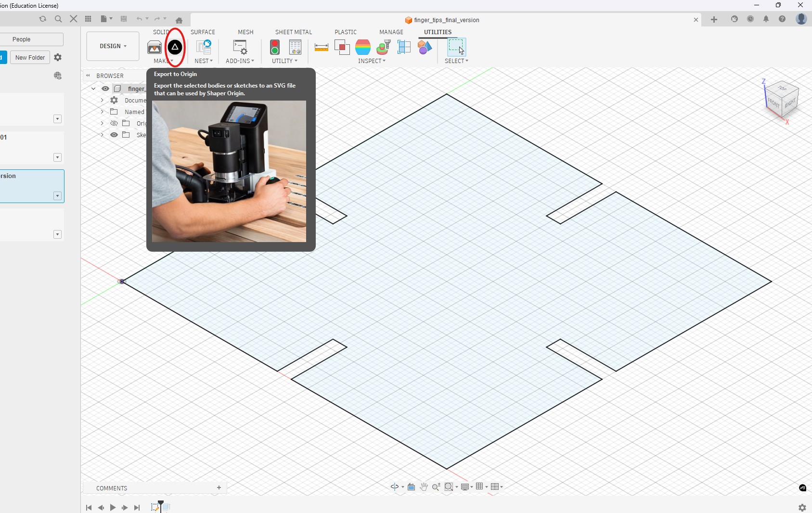This screenshot has width=812, height=513.
Task: Open the INSPECT dropdown menu
Action: click(372, 61)
